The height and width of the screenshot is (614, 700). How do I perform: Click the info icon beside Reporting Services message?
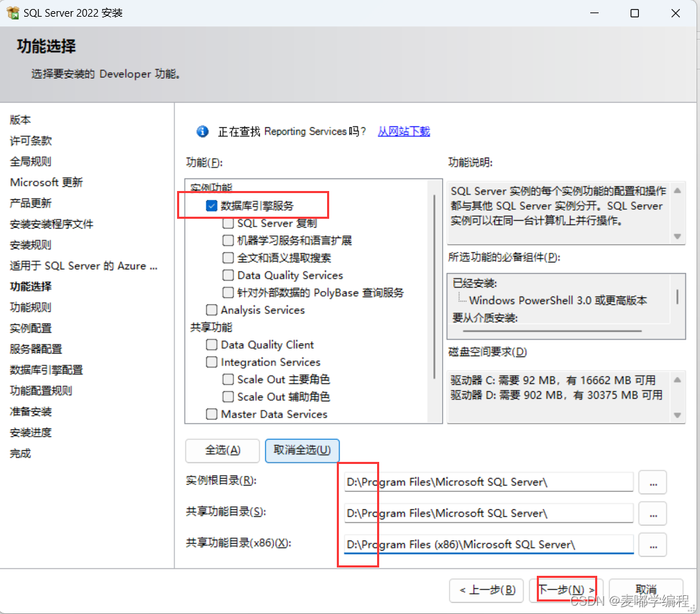click(x=202, y=131)
